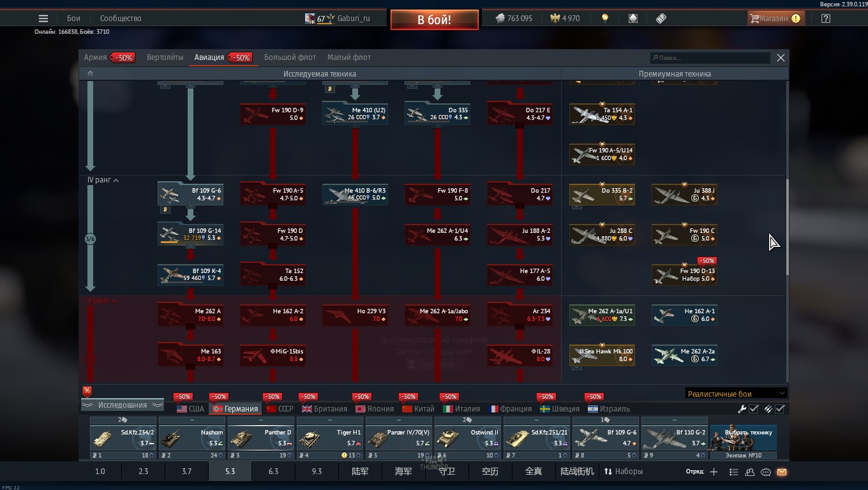Toggle the ammo auto-refill checkbox

(780, 409)
